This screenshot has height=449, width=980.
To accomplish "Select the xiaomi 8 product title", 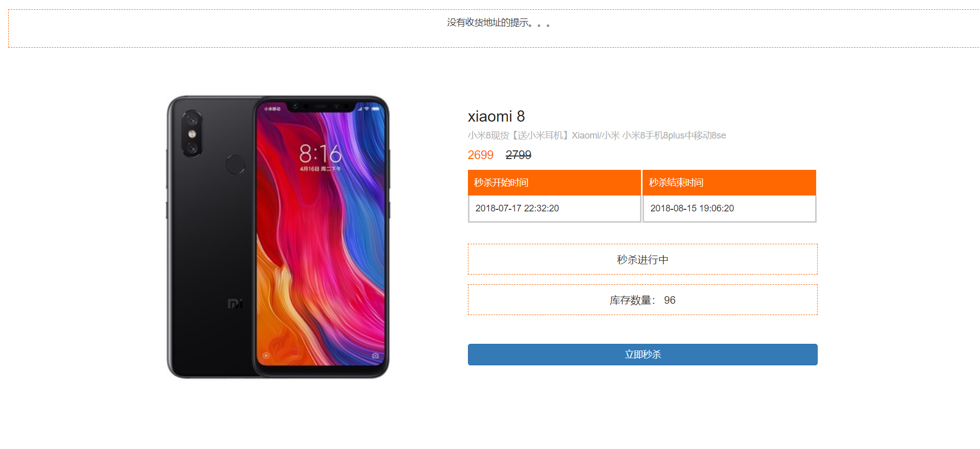I will (x=496, y=116).
